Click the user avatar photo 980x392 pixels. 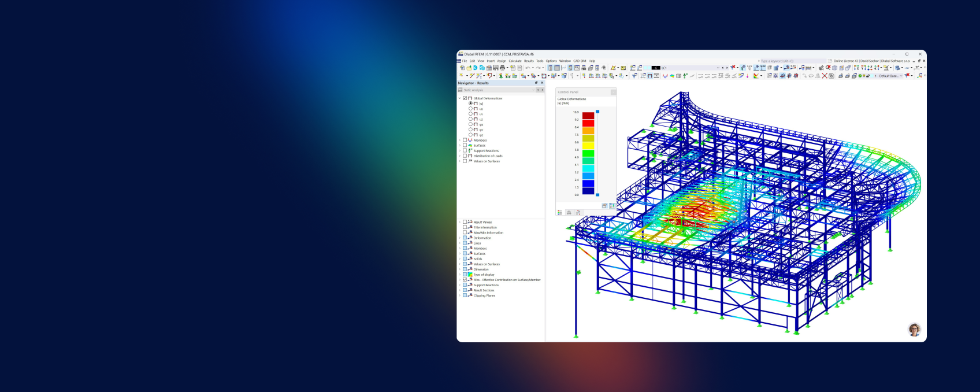(914, 330)
